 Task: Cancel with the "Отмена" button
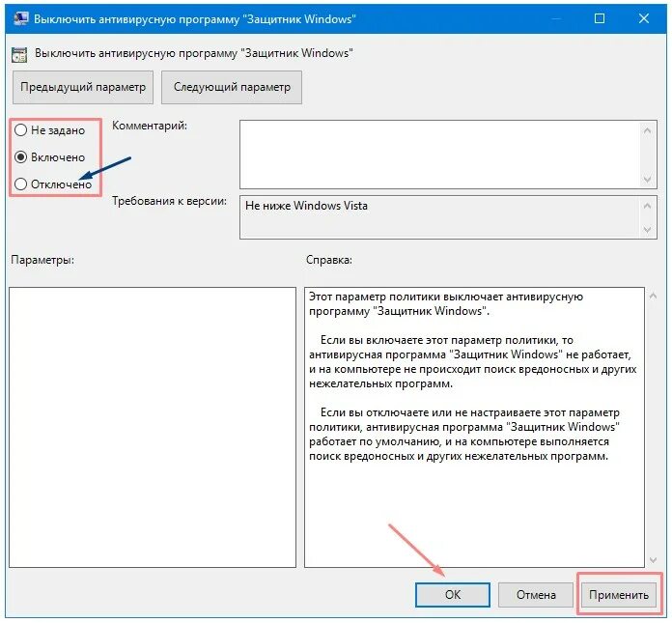pos(536,595)
